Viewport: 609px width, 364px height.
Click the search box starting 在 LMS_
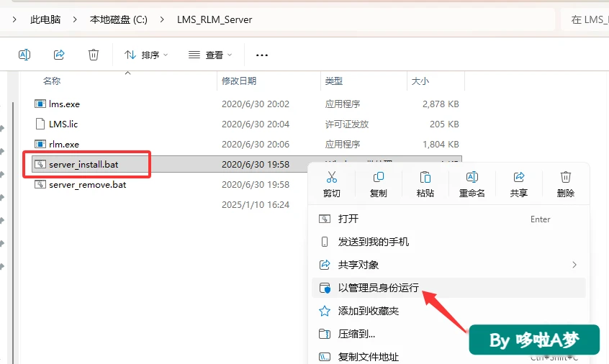[x=585, y=19]
